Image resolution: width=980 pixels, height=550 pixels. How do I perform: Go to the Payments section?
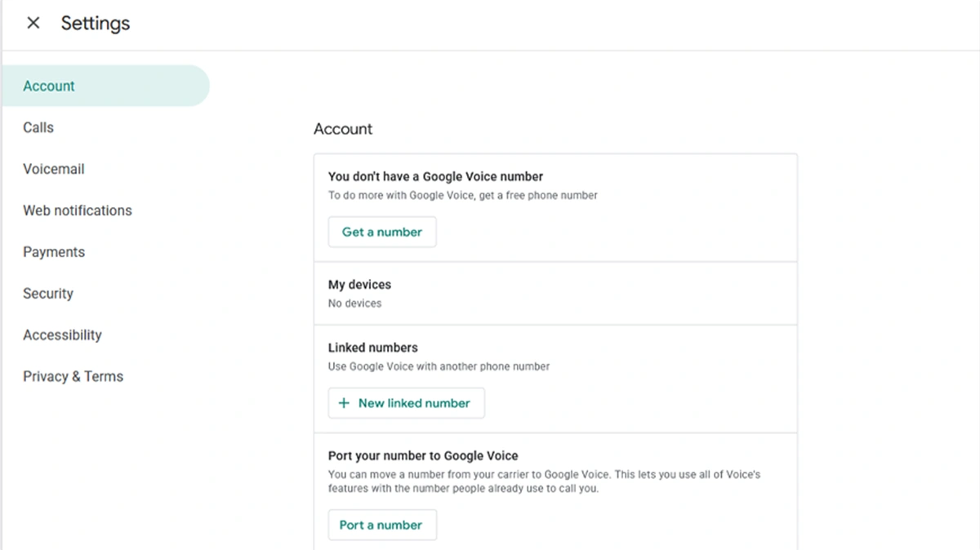pyautogui.click(x=54, y=252)
